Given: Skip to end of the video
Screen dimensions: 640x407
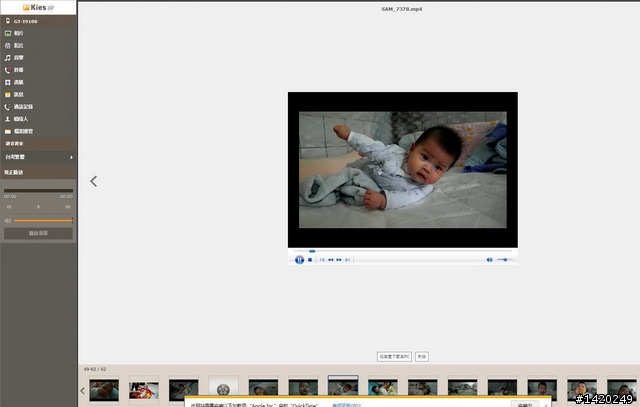Looking at the screenshot, I should [347, 260].
